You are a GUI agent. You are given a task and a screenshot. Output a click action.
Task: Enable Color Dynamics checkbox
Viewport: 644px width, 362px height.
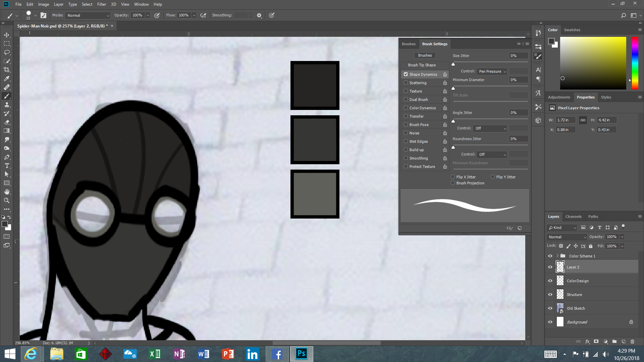point(406,108)
